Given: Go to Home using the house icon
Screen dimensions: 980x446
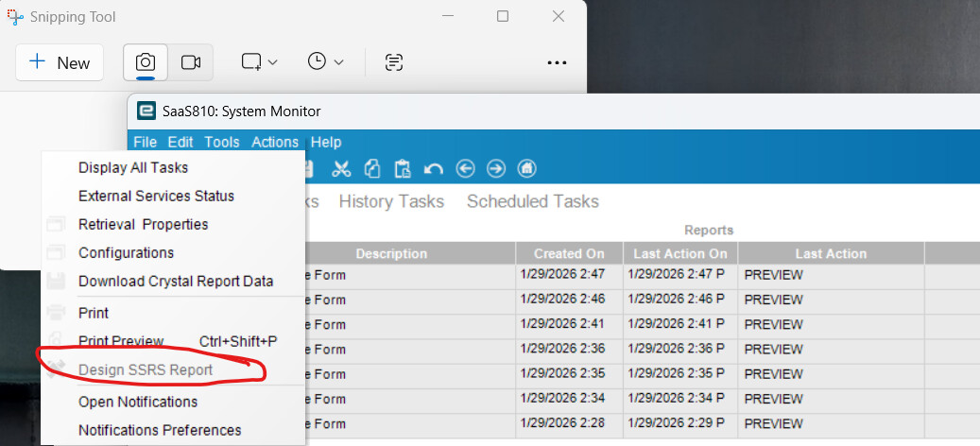Looking at the screenshot, I should tap(527, 169).
